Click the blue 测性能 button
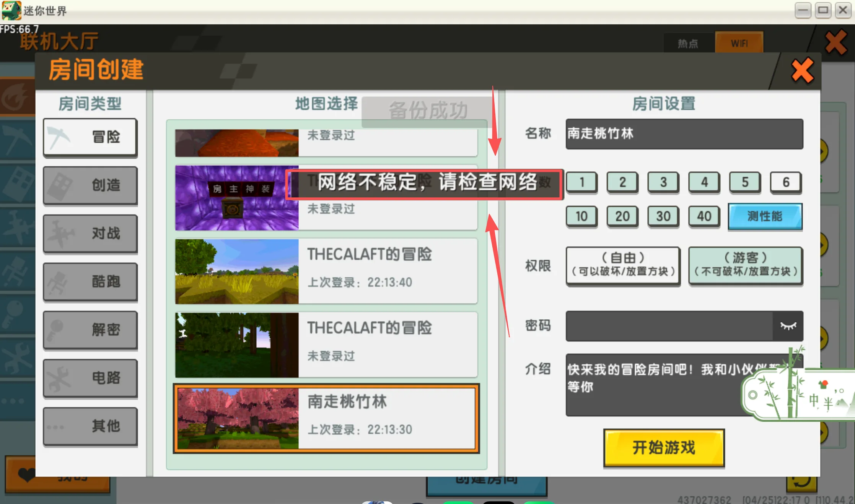The image size is (855, 504). click(765, 216)
